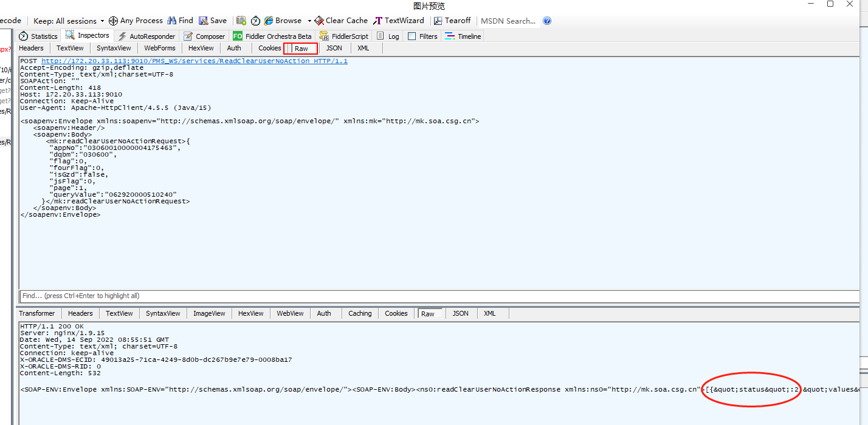Open the Caching response tab
This screenshot has width=868, height=425.
tap(360, 313)
